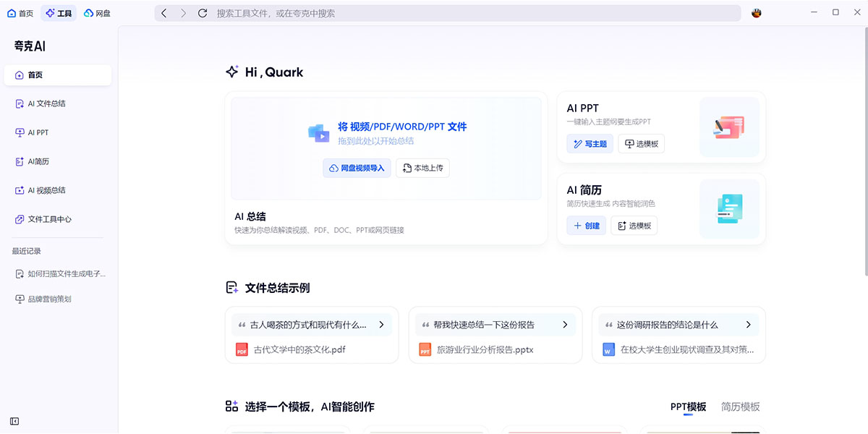
Task: Click the back navigation arrow
Action: click(x=164, y=12)
